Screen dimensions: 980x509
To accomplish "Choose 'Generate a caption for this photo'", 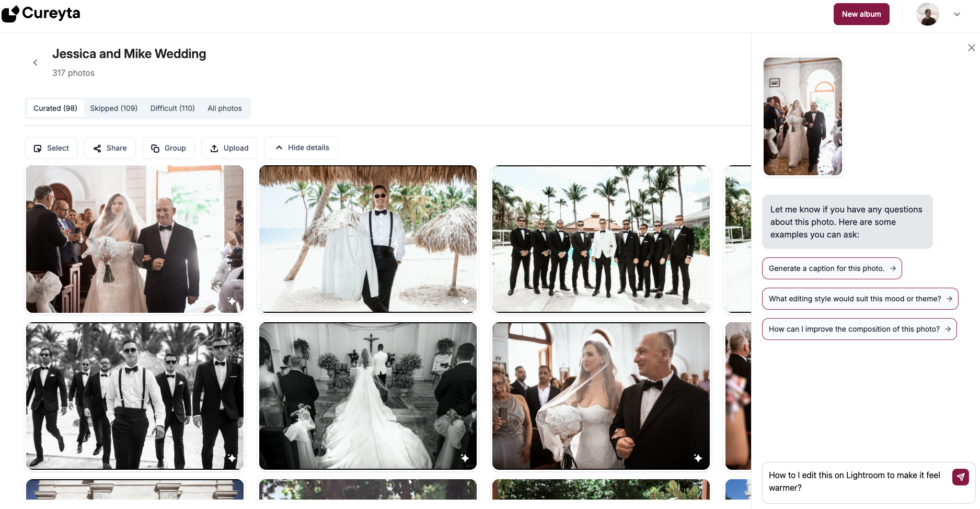I will (x=832, y=268).
